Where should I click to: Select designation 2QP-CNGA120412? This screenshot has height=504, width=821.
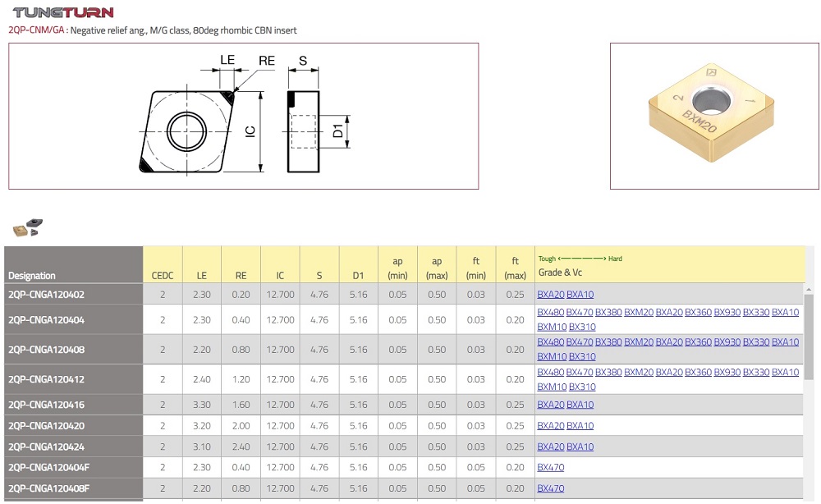point(46,379)
